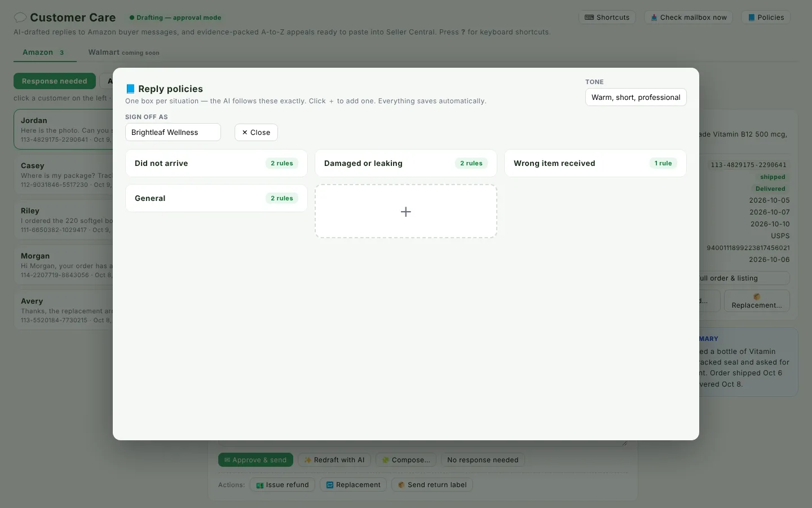Open the Did not arrive policy box
This screenshot has height=508, width=812.
pos(217,163)
